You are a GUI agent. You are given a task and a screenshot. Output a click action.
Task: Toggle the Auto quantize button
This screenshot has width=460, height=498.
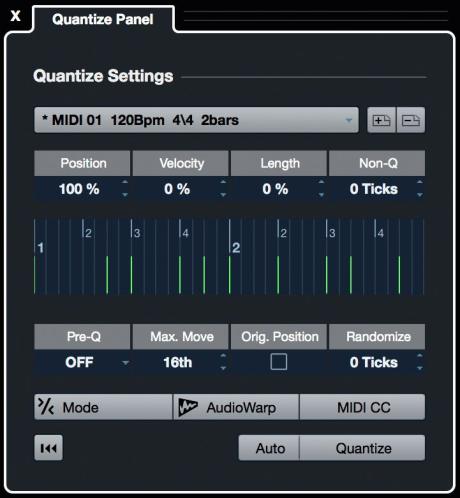coord(269,448)
